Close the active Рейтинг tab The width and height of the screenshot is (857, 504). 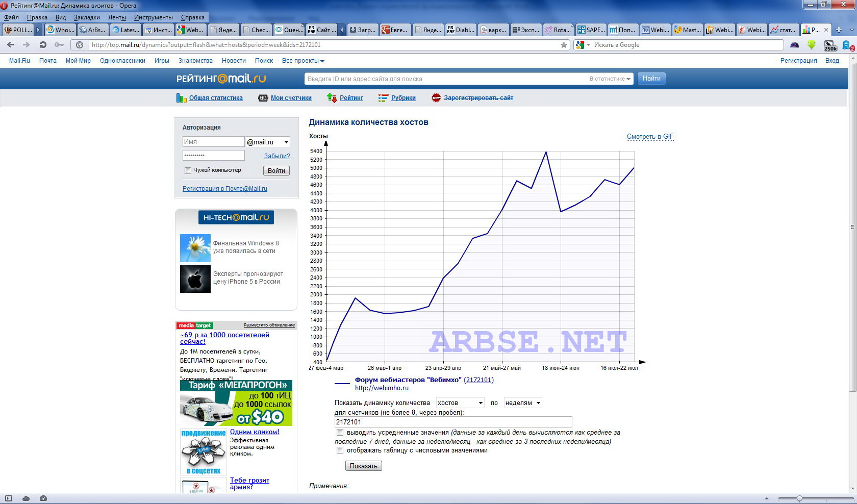826,30
